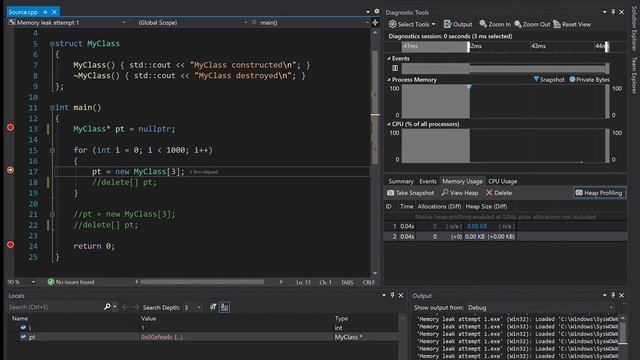Open the main() member dropdown

click(x=310, y=23)
